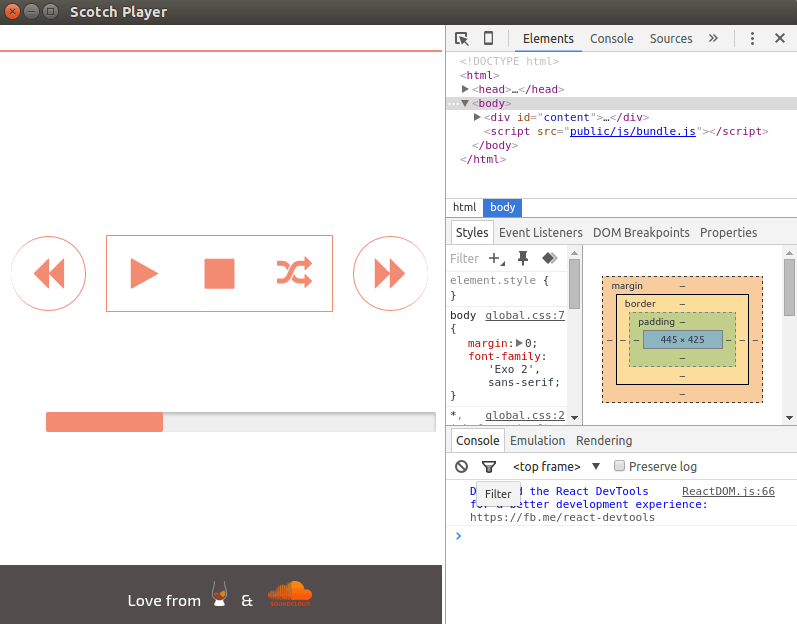Minimize the Scotch Player window

32,11
